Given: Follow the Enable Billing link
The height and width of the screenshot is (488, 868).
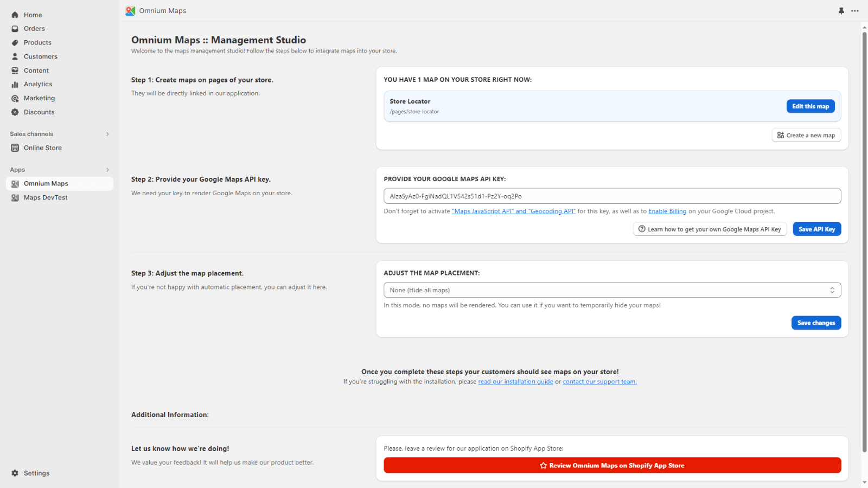Looking at the screenshot, I should (667, 211).
